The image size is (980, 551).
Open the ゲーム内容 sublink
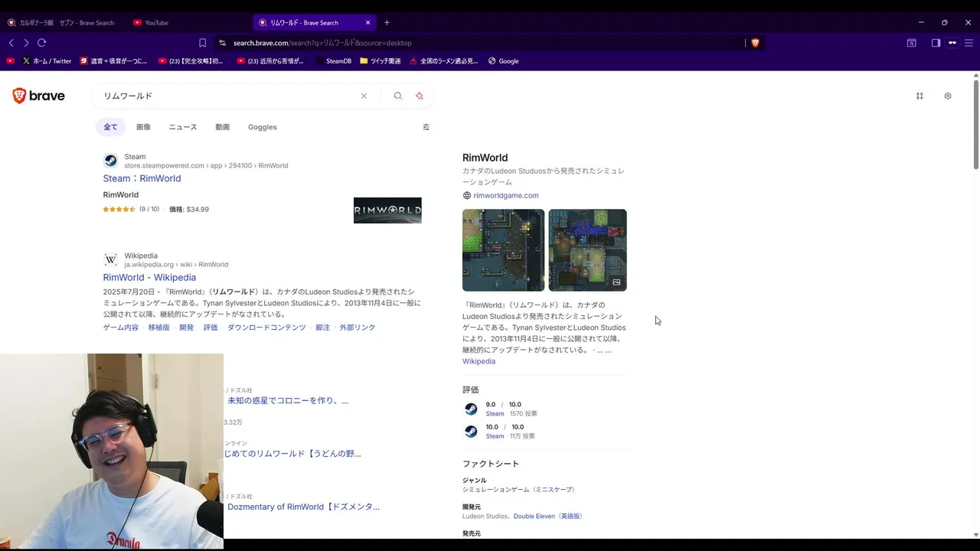pyautogui.click(x=121, y=328)
